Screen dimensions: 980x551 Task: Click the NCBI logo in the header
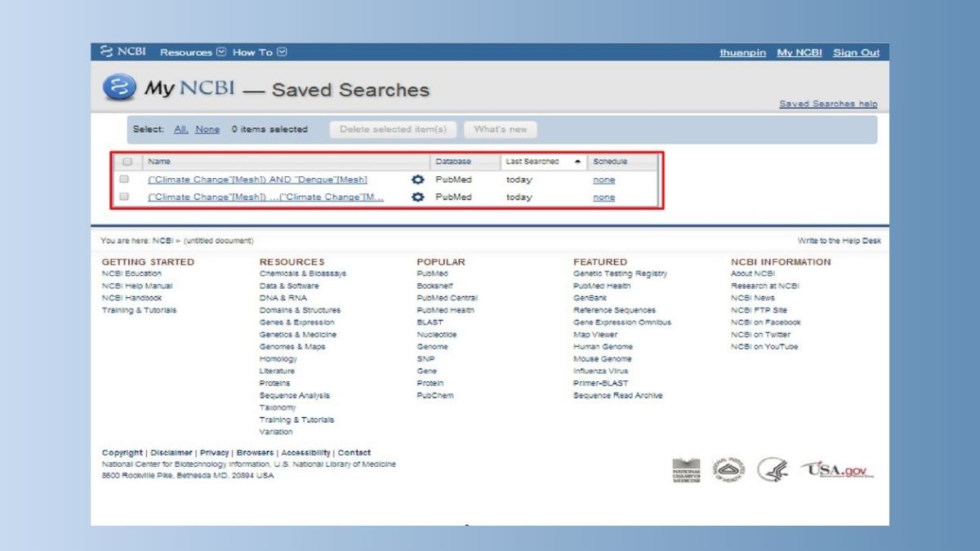click(122, 51)
